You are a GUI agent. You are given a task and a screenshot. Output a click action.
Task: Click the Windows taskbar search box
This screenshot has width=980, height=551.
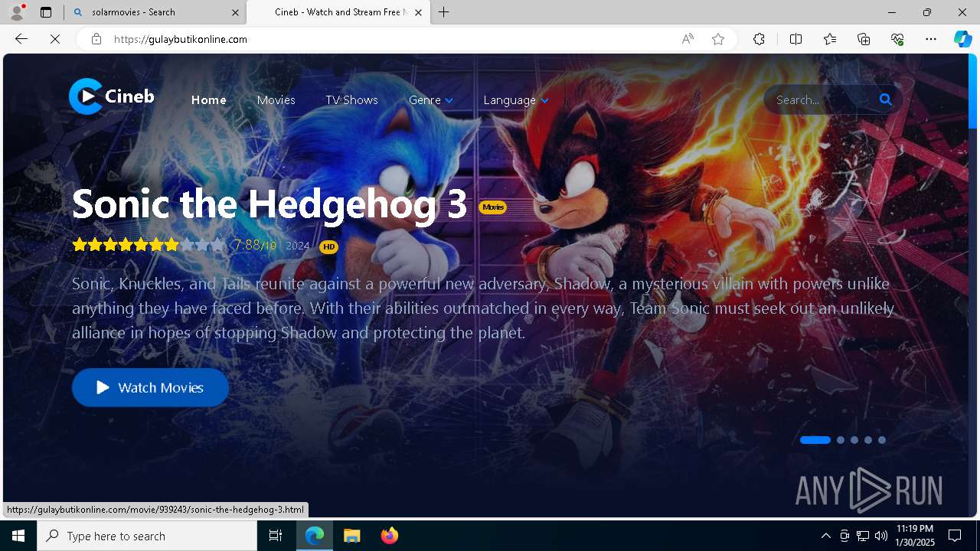click(x=147, y=536)
